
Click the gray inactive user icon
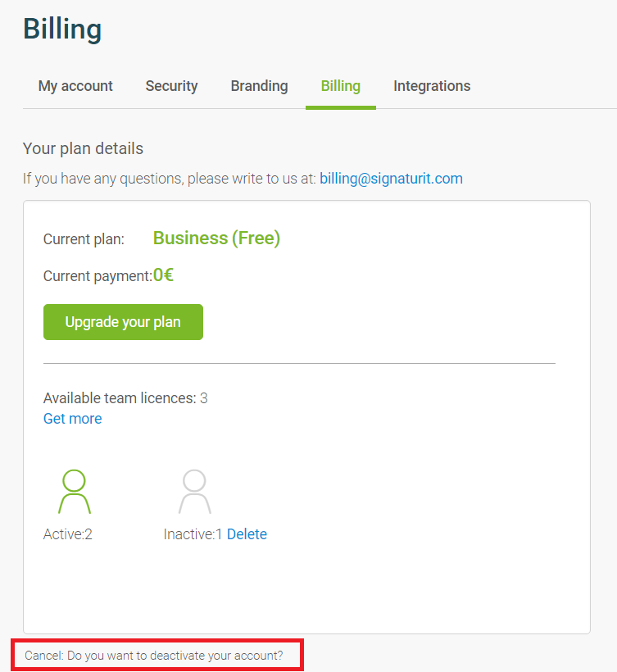(x=194, y=492)
